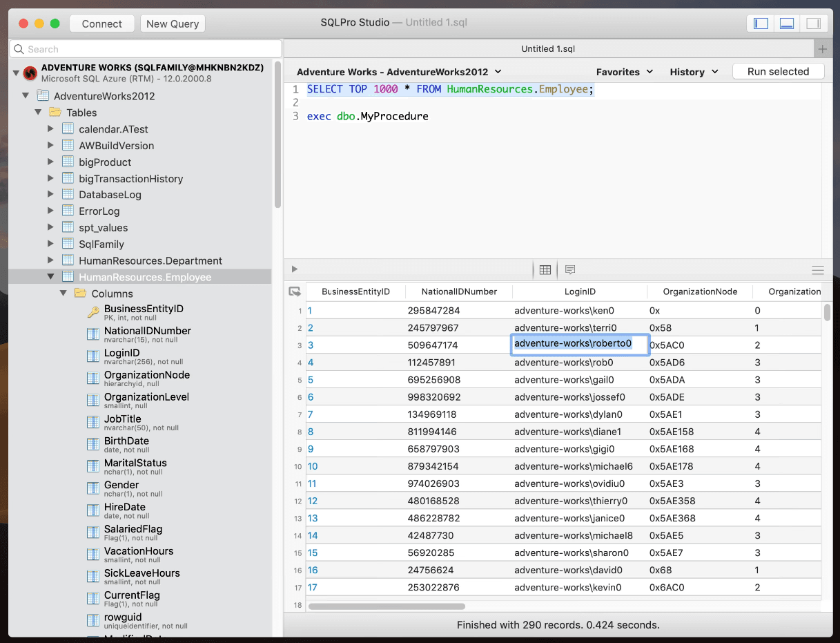Click the Adventure Works server icon

click(x=30, y=73)
